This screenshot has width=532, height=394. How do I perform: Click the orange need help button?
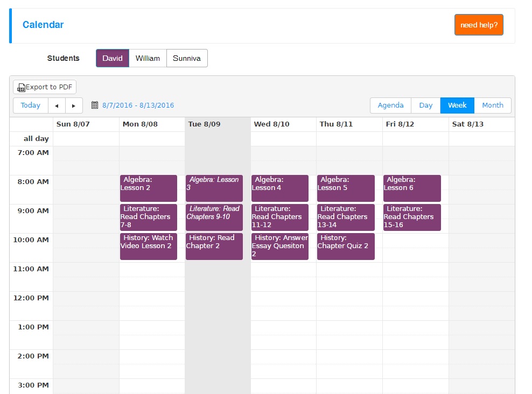pos(479,25)
